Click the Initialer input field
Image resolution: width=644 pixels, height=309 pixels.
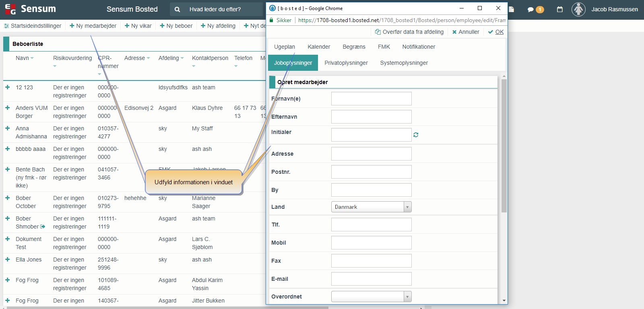coord(371,135)
